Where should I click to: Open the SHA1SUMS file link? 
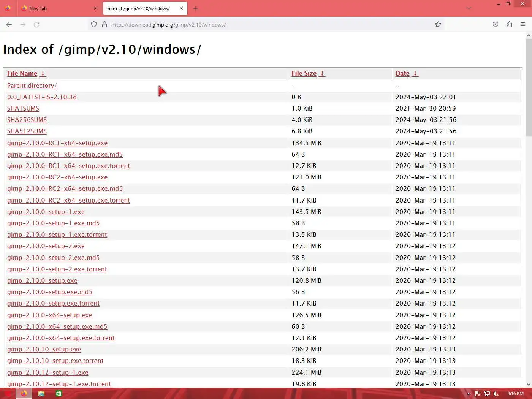coord(23,108)
